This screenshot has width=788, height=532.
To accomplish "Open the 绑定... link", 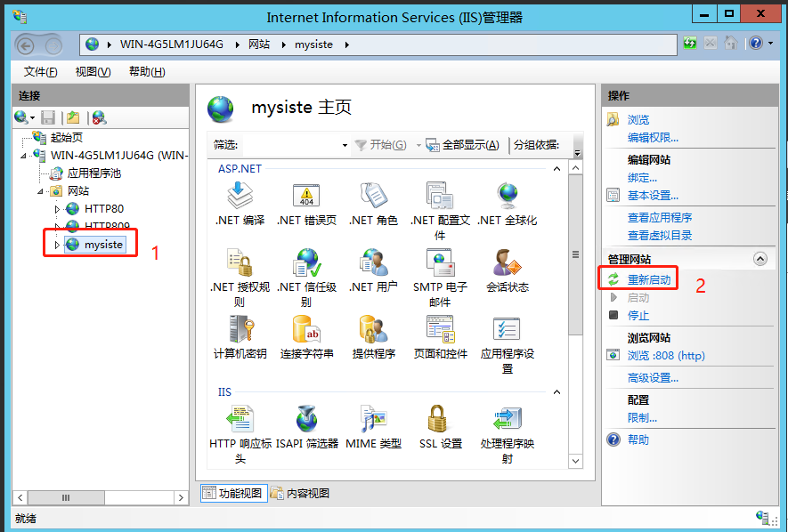I will (642, 178).
